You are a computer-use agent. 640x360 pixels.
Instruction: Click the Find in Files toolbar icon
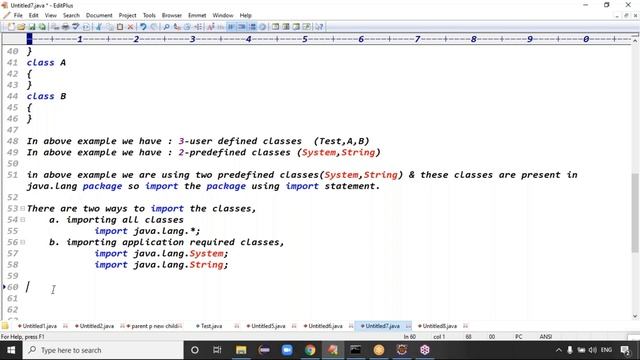pos(187,27)
